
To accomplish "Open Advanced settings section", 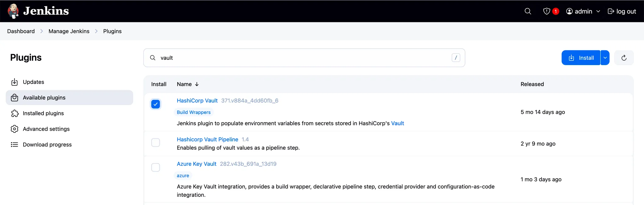I will (x=69, y=129).
